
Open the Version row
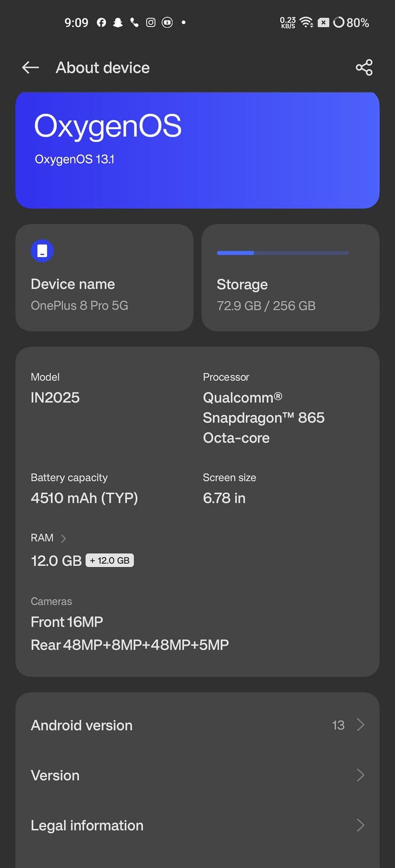coord(197,775)
